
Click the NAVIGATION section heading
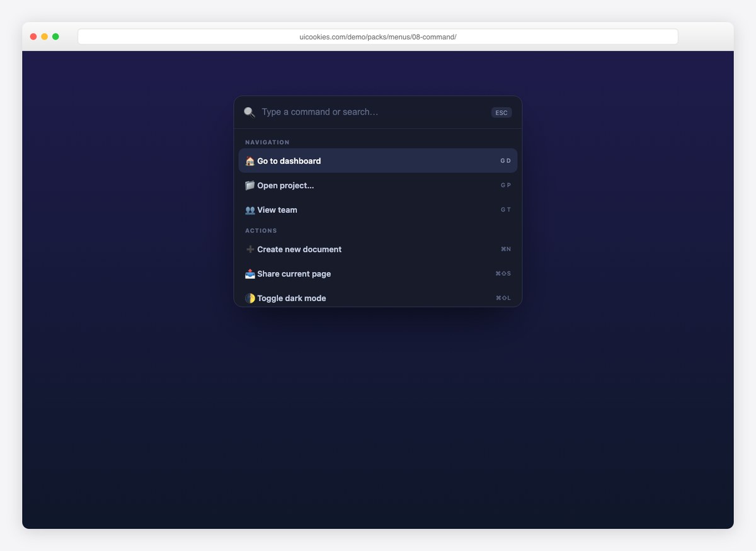click(x=267, y=142)
